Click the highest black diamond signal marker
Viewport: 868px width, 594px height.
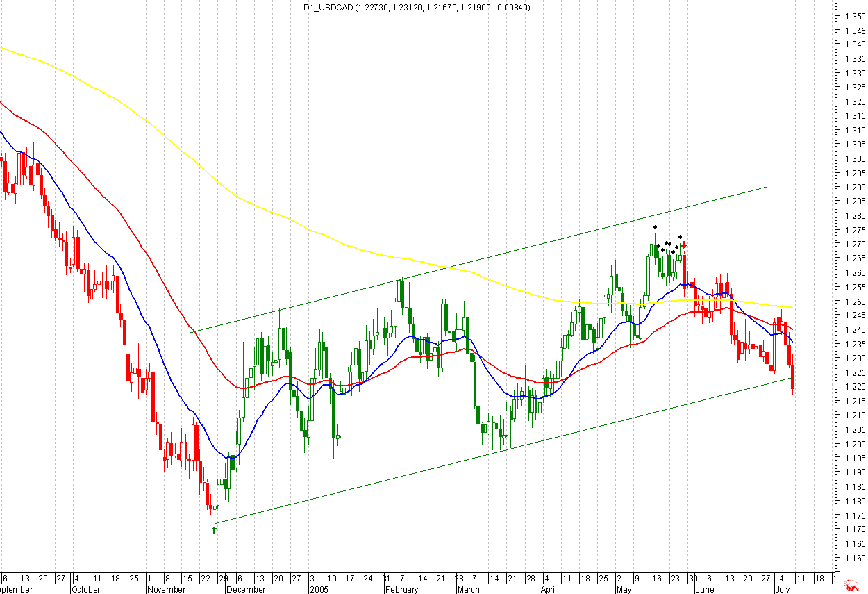(656, 228)
